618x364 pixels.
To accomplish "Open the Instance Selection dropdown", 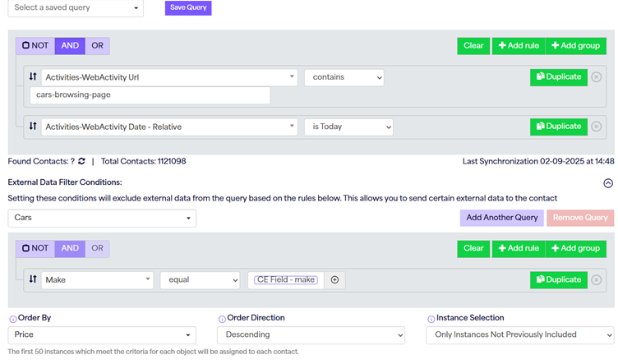I will click(520, 335).
